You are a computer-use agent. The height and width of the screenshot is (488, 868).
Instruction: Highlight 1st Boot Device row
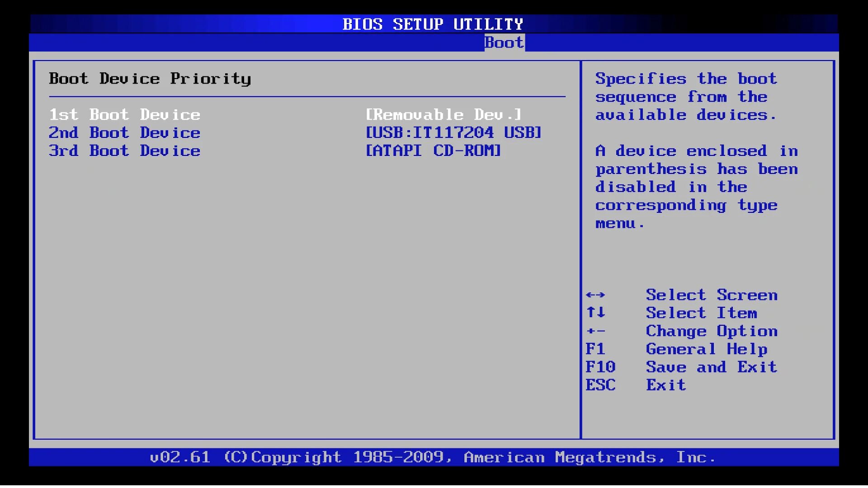(307, 114)
